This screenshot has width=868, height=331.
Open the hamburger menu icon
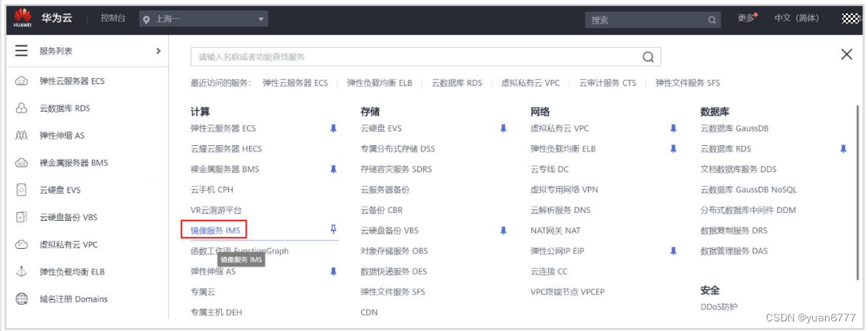[x=22, y=51]
